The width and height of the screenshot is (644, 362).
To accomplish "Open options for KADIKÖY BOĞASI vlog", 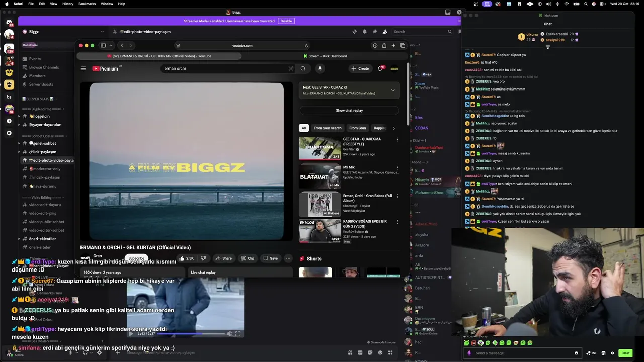I will (398, 222).
